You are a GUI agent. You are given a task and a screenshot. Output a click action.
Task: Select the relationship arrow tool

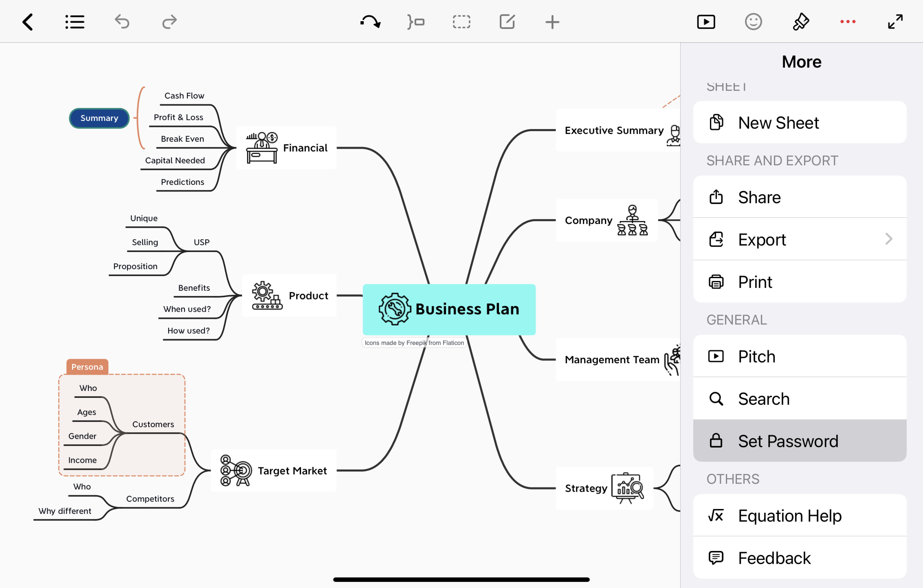point(370,22)
